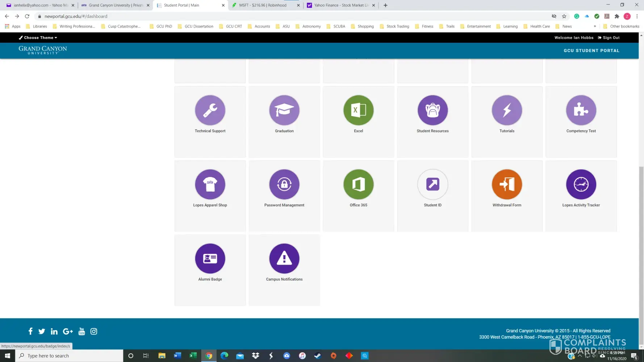This screenshot has height=362, width=644.
Task: Click the Graduation cap icon
Action: pos(284,110)
